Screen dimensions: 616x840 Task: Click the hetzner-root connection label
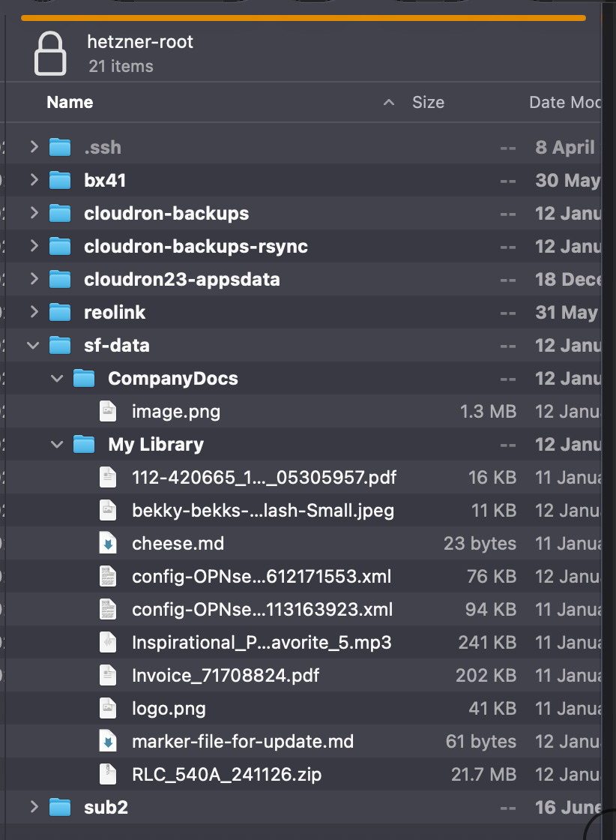pos(139,42)
